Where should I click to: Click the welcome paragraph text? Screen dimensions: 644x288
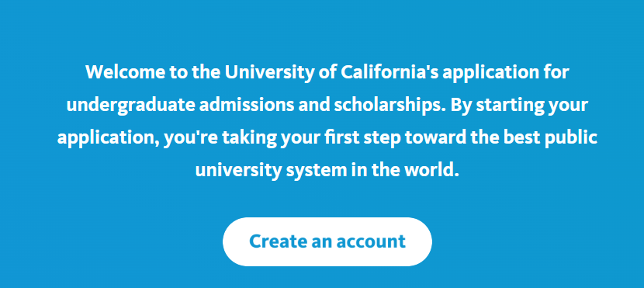click(x=327, y=121)
